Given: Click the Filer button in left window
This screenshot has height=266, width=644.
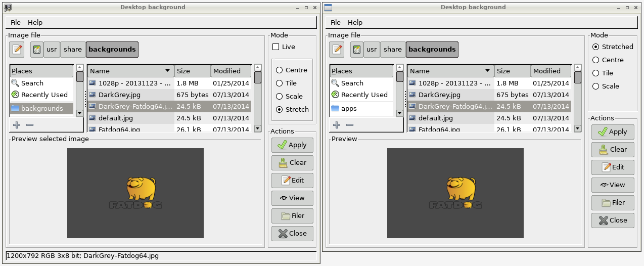Looking at the screenshot, I should 292,215.
